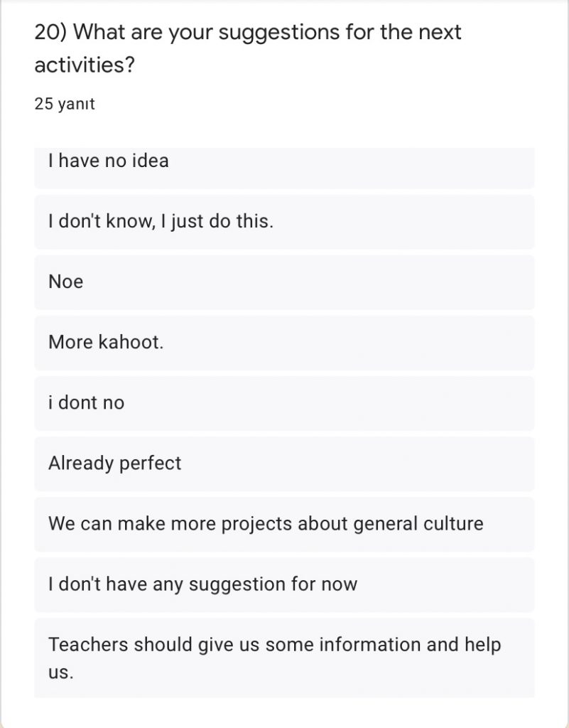Select the "Already perfect" response
Image resolution: width=569 pixels, height=728 pixels.
pyautogui.click(x=115, y=463)
